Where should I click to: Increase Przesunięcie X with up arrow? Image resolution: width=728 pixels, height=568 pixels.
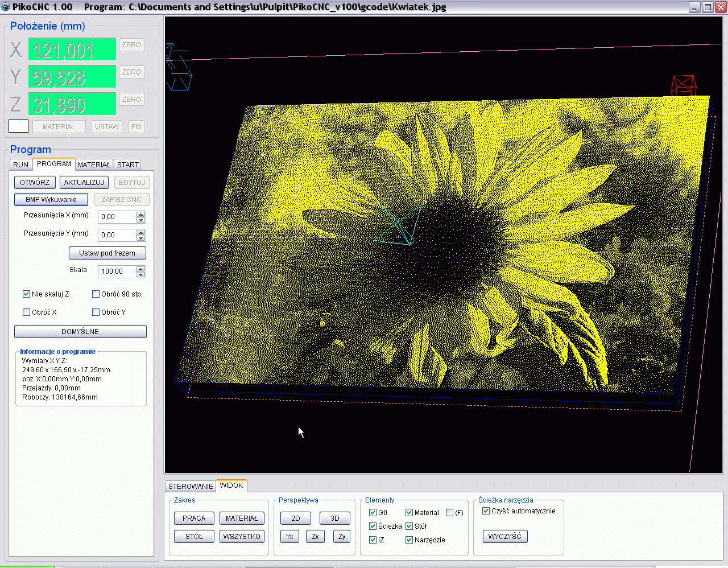[141, 214]
